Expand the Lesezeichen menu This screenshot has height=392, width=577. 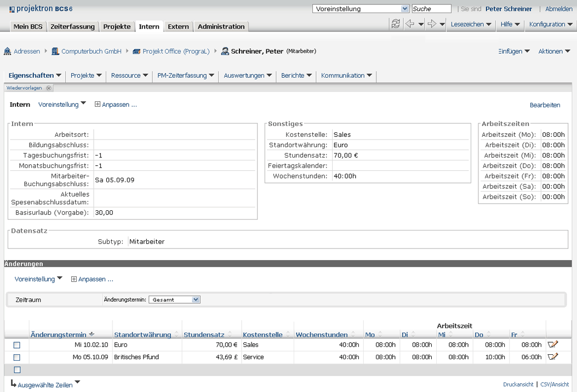(471, 24)
